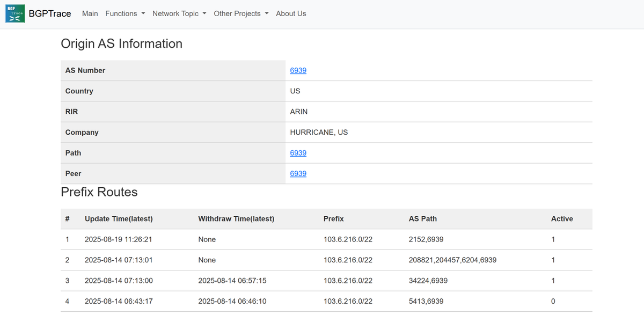The height and width of the screenshot is (315, 644).
Task: Follow the Path 6939 link
Action: point(298,153)
